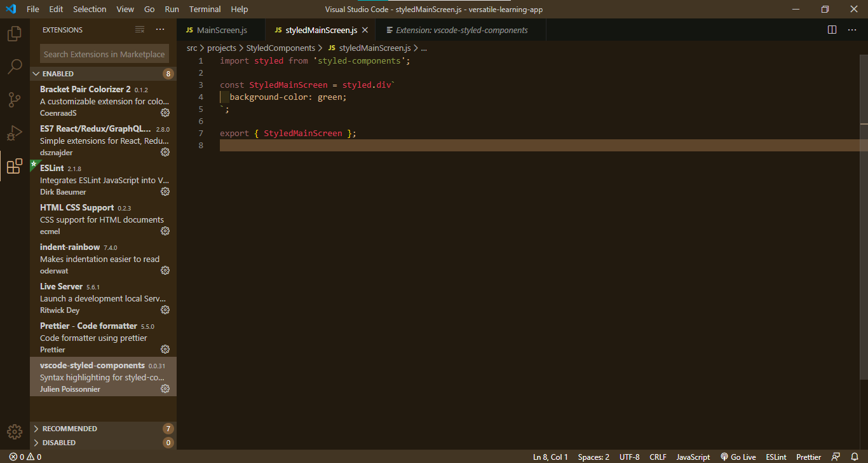The height and width of the screenshot is (463, 868).
Task: Click the Search Extensions in Marketplace field
Action: 104,53
